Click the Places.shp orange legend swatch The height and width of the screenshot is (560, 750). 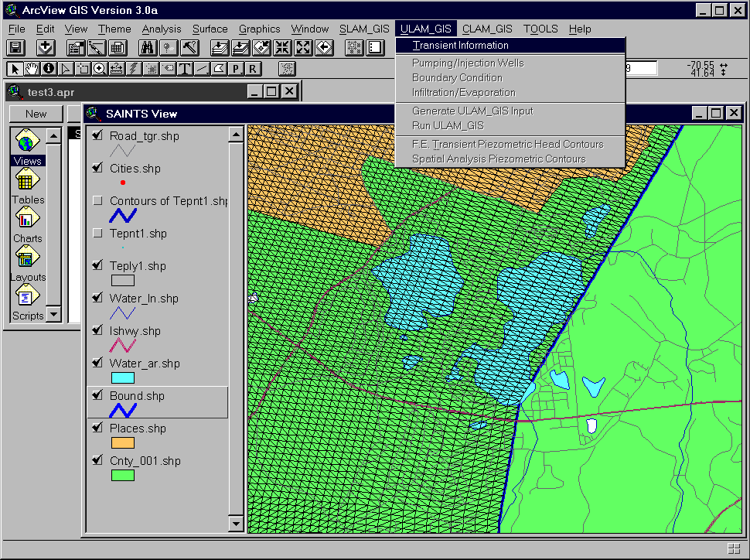[x=123, y=442]
